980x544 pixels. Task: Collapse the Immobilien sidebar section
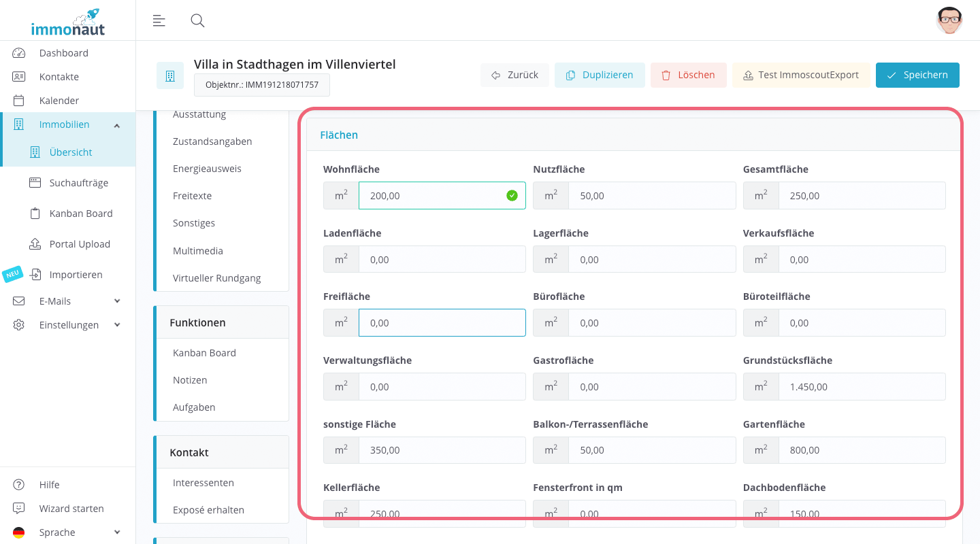tap(117, 125)
